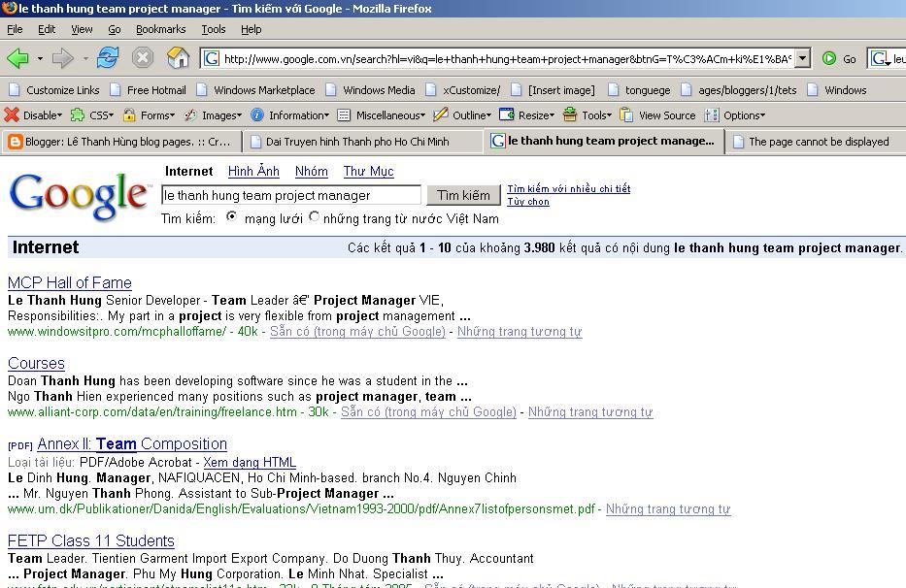Open the File menu

(x=15, y=29)
